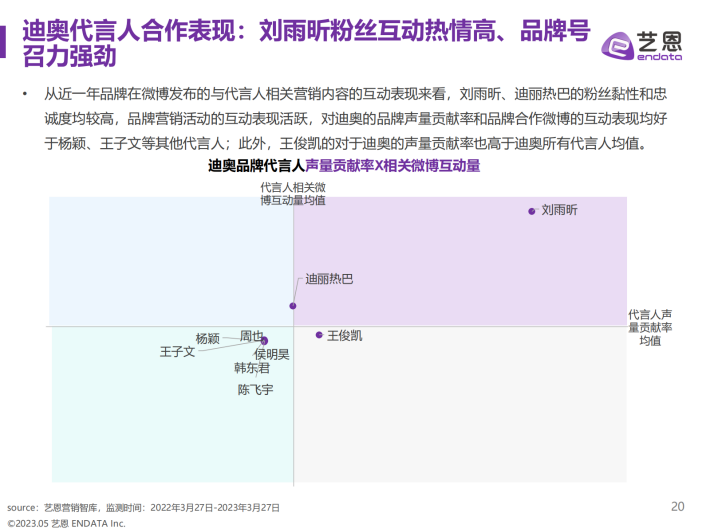
Task: Click the 代言人声量贡献率均值 axis label
Action: click(650, 327)
